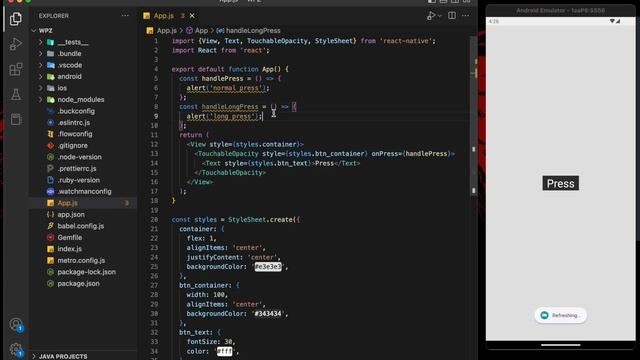640x360 pixels.
Task: Open the .eslintrc.js file
Action: pos(73,122)
